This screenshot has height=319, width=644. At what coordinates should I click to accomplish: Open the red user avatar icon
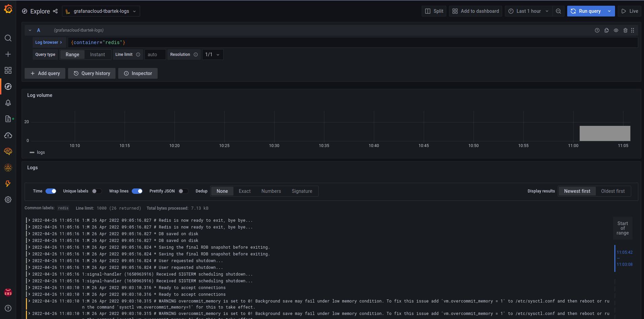coord(8,292)
